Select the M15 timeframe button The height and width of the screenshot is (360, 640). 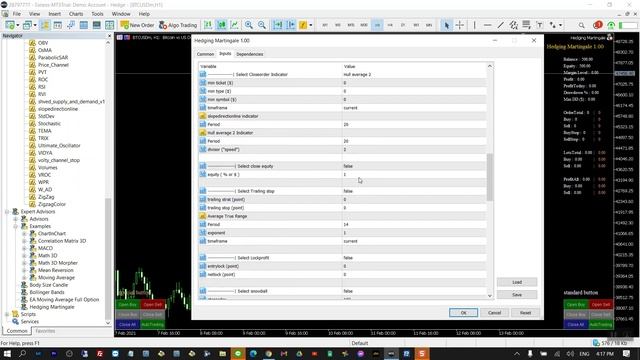pos(351,25)
